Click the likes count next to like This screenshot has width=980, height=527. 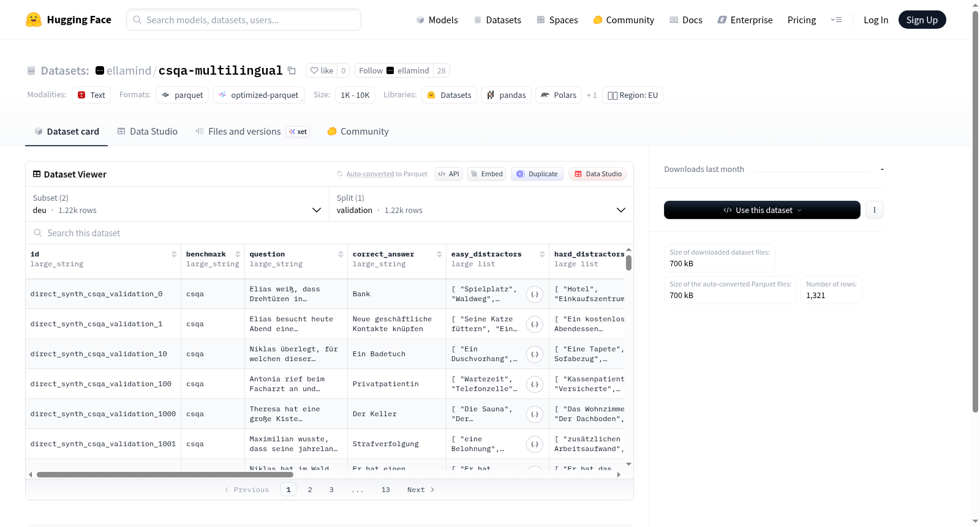343,70
